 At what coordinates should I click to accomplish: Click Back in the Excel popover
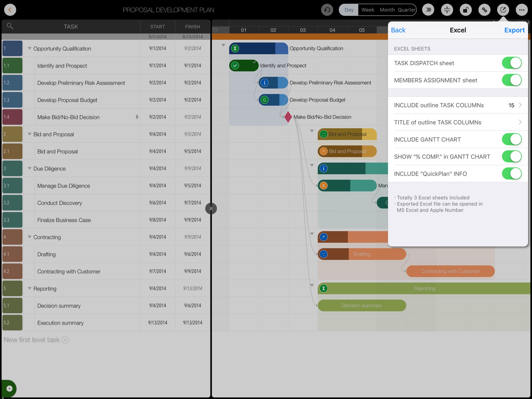point(398,30)
